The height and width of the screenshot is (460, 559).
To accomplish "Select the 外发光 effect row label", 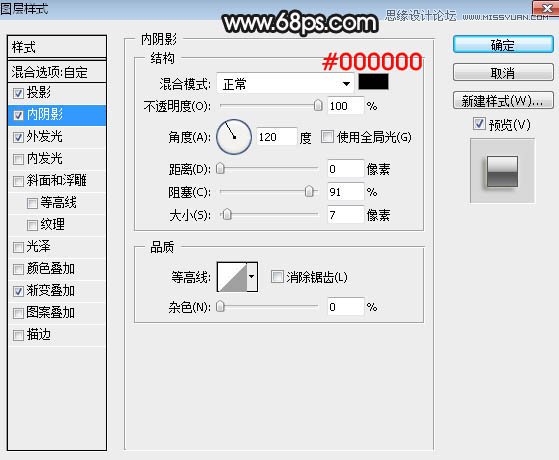I will [45, 137].
